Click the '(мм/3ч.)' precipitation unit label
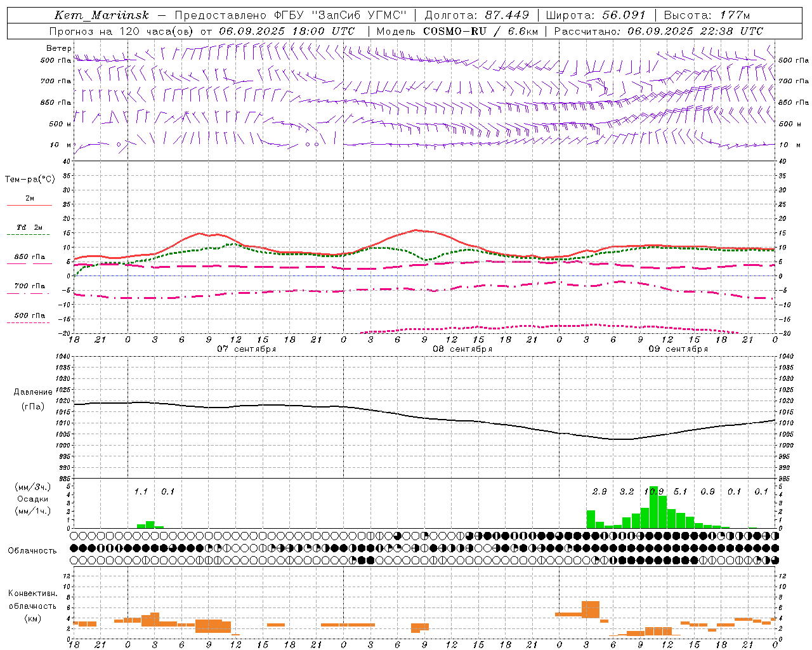The image size is (812, 650). (x=32, y=487)
